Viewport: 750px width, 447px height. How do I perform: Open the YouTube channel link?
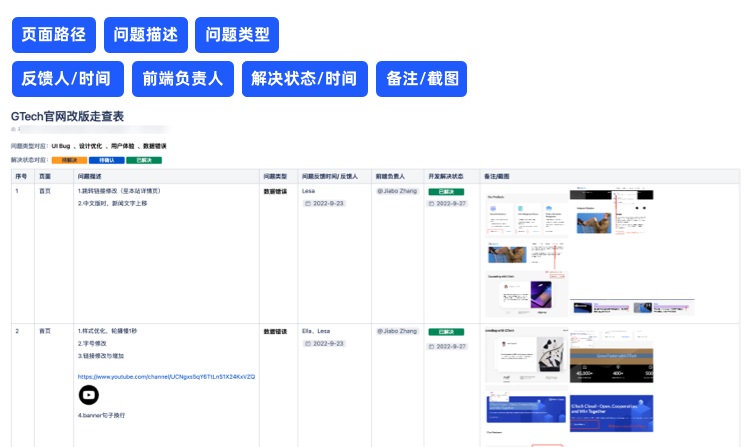point(166,376)
